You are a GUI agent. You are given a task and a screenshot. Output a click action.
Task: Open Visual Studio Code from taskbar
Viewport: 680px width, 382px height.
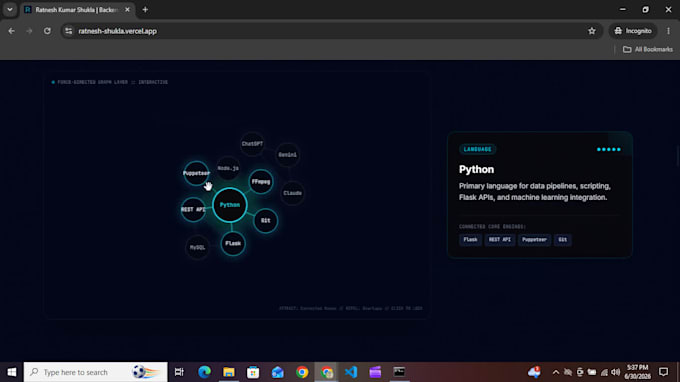(351, 372)
